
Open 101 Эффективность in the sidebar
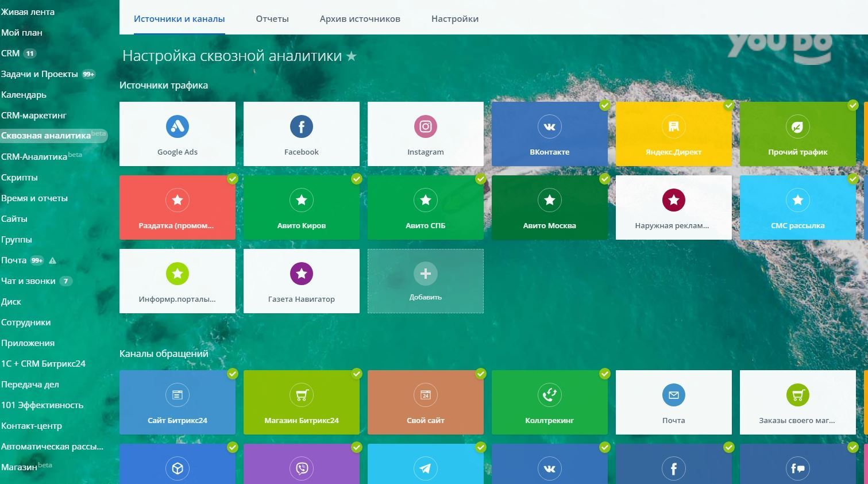42,405
